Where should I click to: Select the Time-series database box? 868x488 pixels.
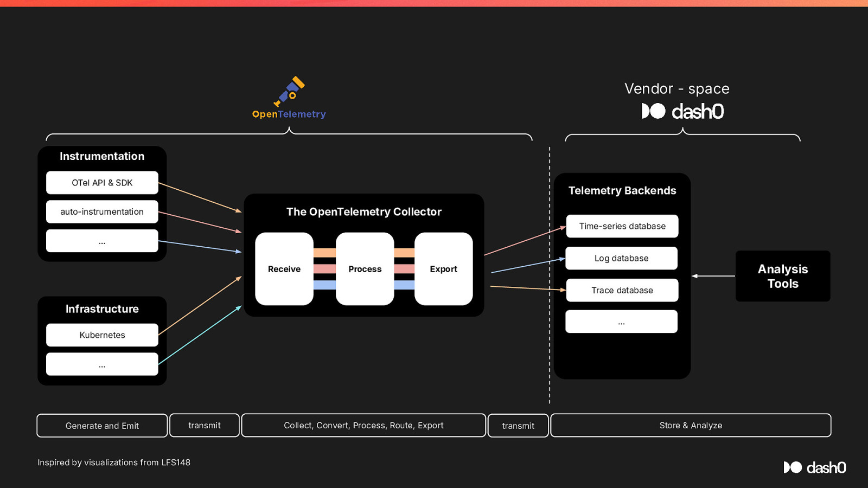[x=622, y=226]
